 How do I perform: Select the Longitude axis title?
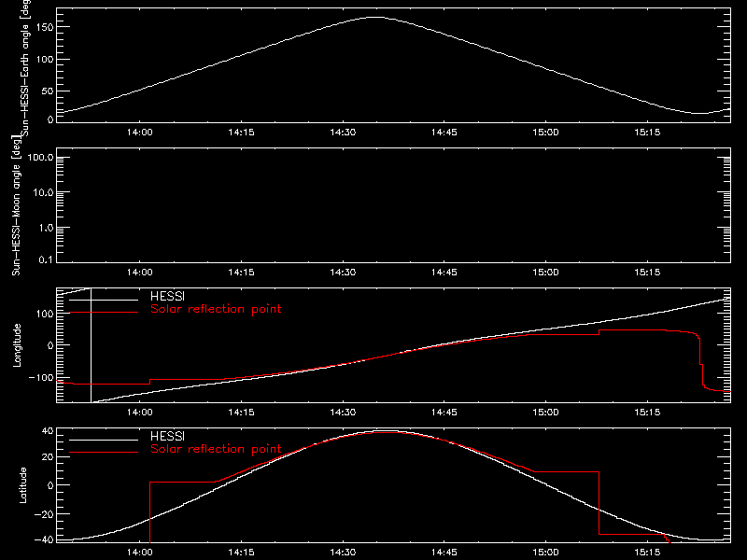pos(17,345)
